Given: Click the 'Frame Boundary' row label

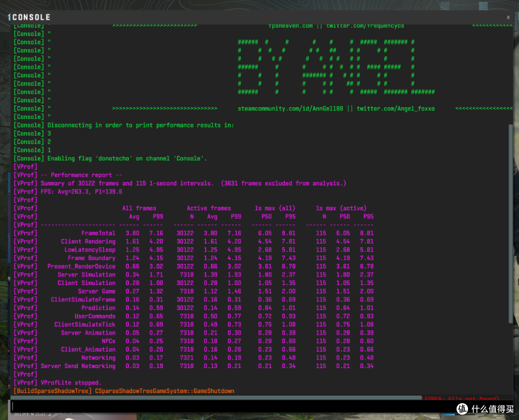Looking at the screenshot, I should 92,258.
